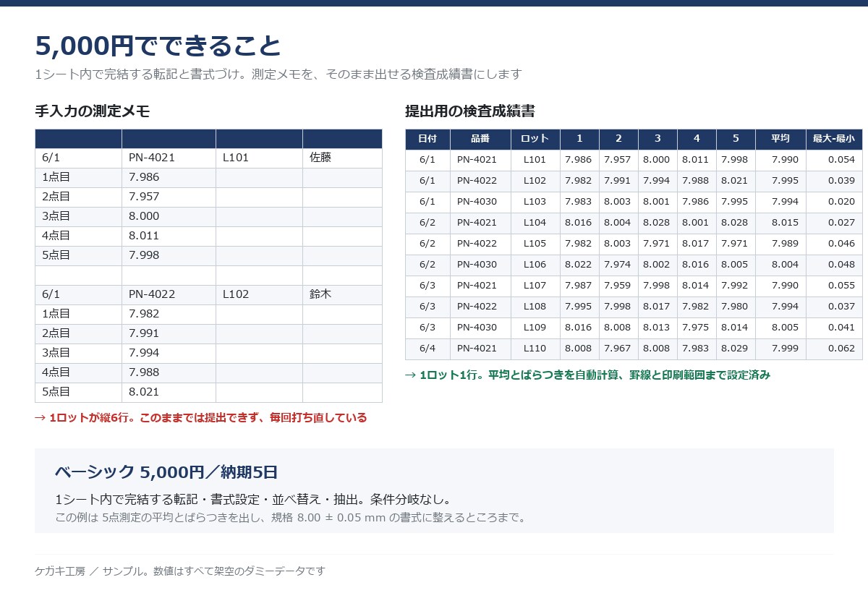The width and height of the screenshot is (868, 593).
Task: Click value "7.975" in the L109 row
Action: [x=696, y=328]
